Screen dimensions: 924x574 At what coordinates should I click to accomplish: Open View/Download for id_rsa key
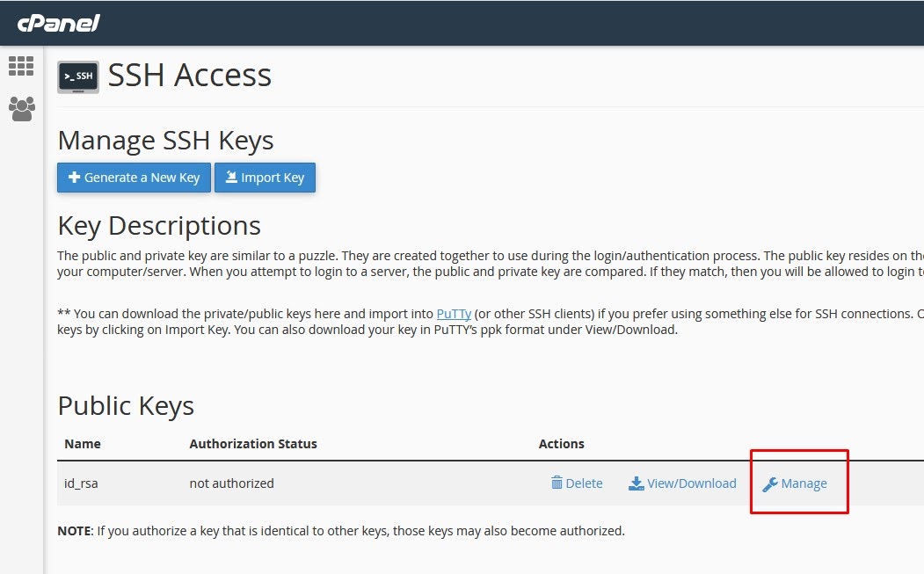[x=682, y=483]
